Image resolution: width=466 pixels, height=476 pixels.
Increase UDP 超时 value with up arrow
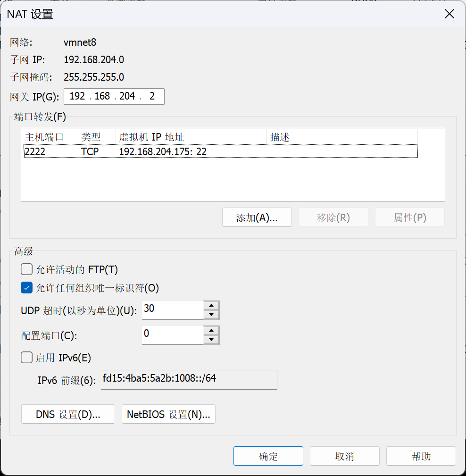212,305
